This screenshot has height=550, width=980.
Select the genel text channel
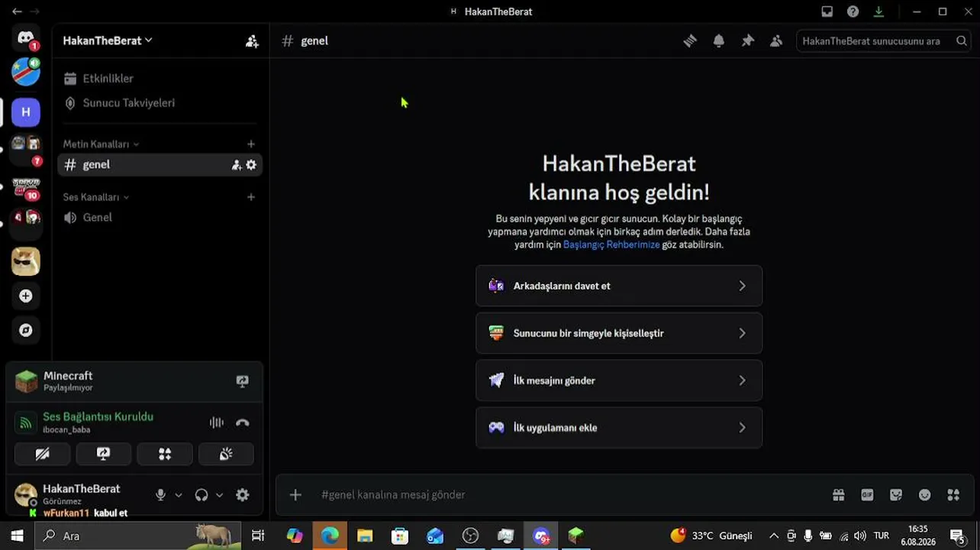click(x=160, y=165)
